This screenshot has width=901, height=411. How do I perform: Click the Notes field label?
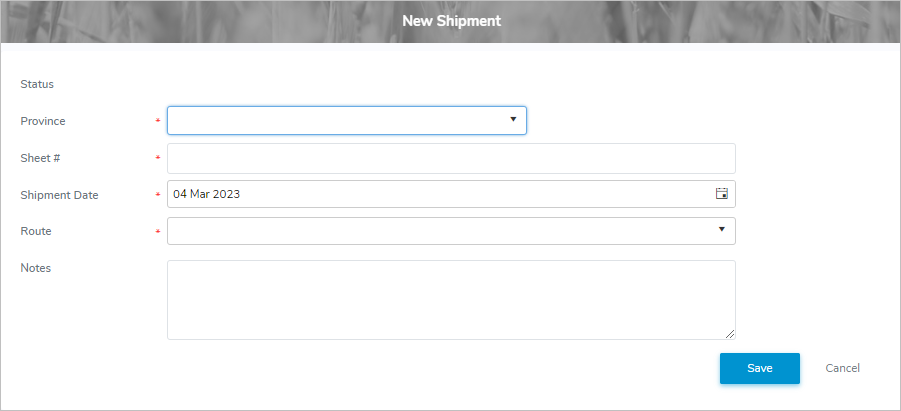pos(35,268)
